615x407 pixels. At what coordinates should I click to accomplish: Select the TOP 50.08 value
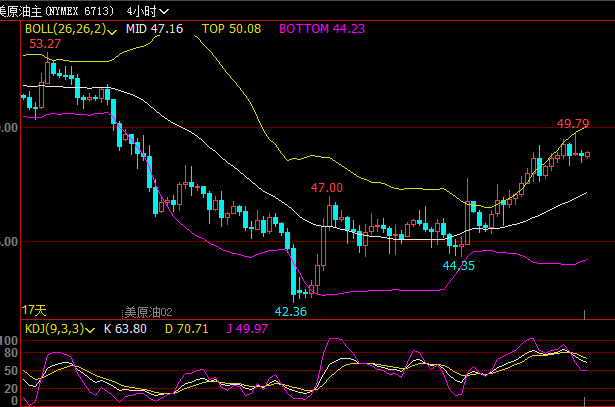231,29
